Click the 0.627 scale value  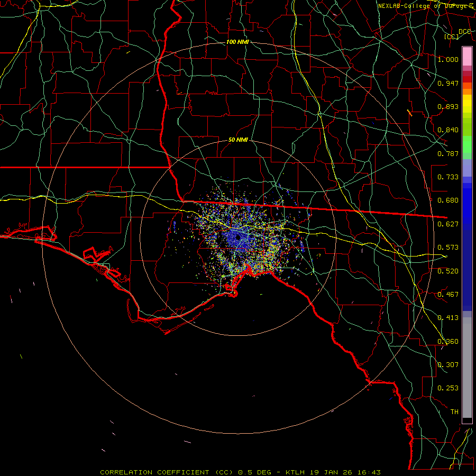click(x=448, y=224)
